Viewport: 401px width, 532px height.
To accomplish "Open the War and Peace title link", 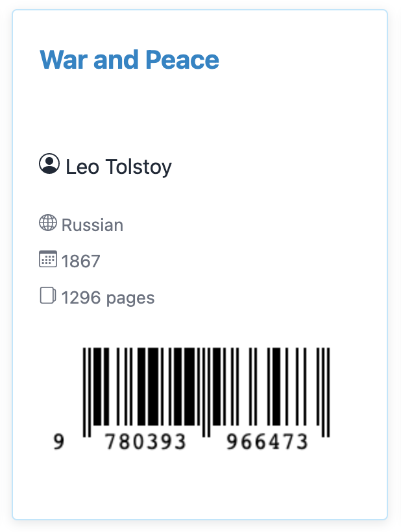I will pos(129,60).
